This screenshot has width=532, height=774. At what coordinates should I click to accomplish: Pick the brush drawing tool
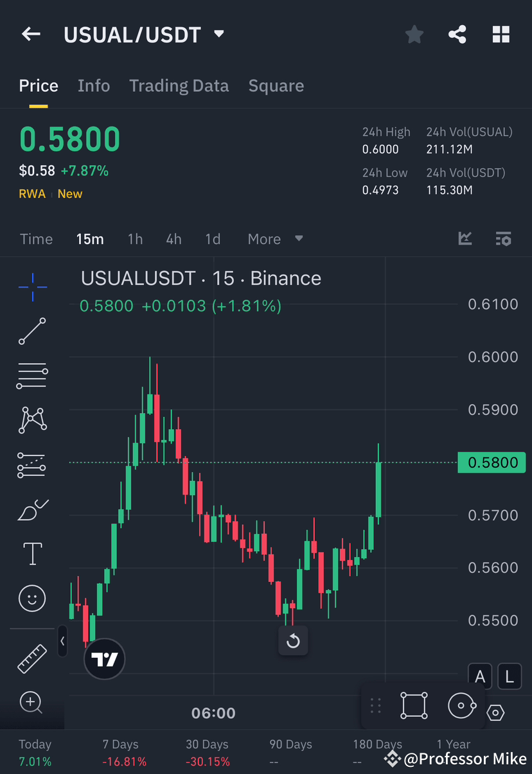click(x=31, y=509)
